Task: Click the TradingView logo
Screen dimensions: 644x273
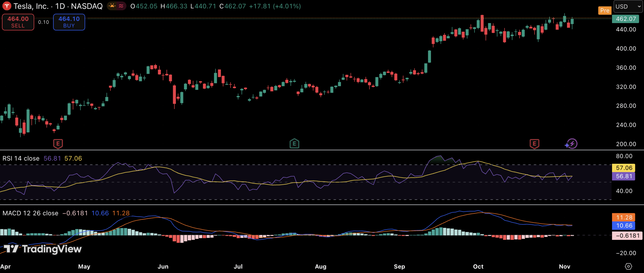Action: click(43, 249)
